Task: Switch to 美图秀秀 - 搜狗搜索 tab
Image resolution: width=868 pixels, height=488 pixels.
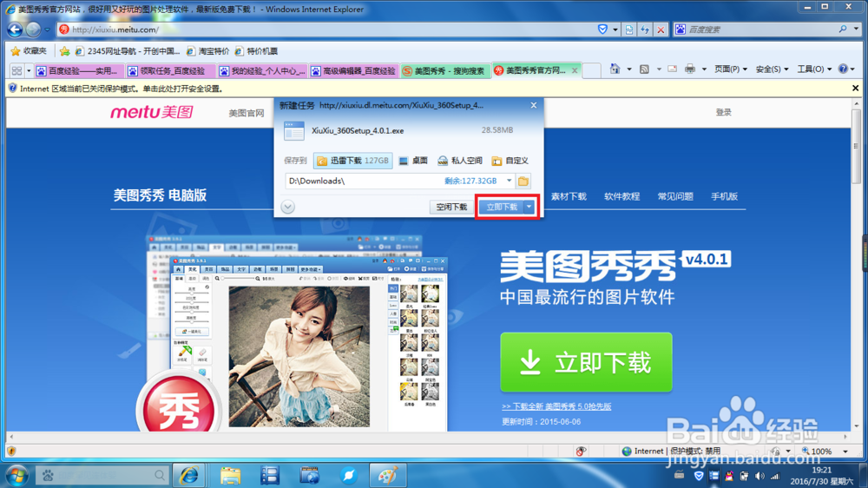Action: pos(444,70)
